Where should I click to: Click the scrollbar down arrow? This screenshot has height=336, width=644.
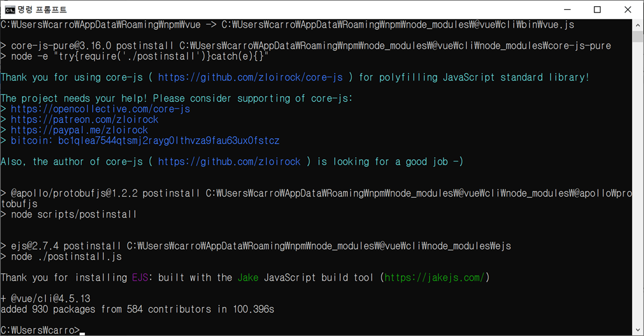(x=638, y=330)
